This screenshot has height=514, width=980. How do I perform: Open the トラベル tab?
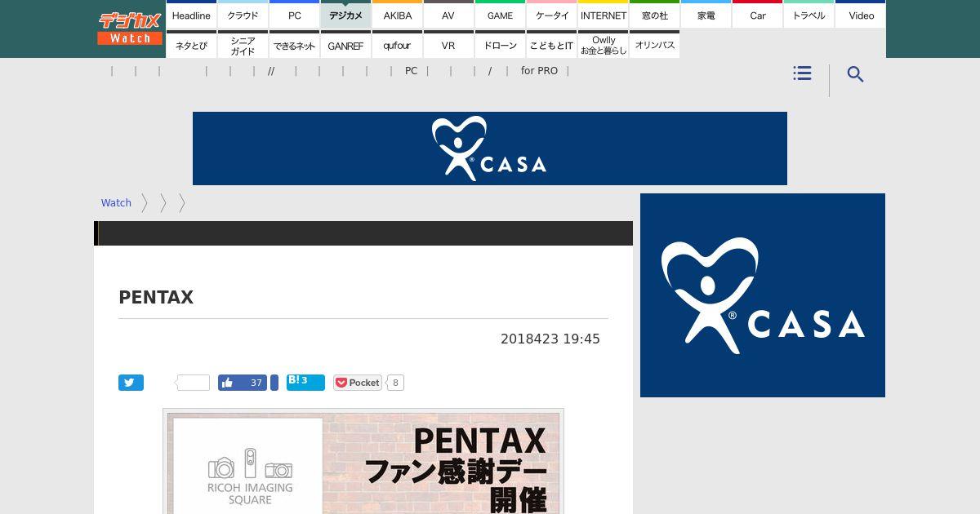click(x=808, y=16)
